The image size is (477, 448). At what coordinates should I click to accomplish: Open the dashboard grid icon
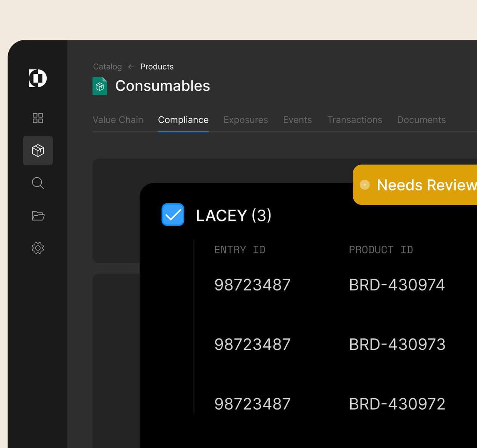point(38,118)
